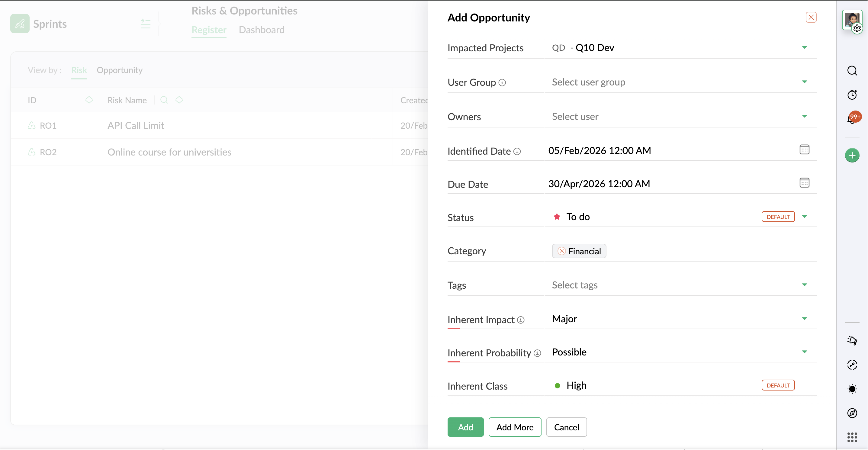Open calendar picker for Due Date
The height and width of the screenshot is (450, 868).
(804, 183)
